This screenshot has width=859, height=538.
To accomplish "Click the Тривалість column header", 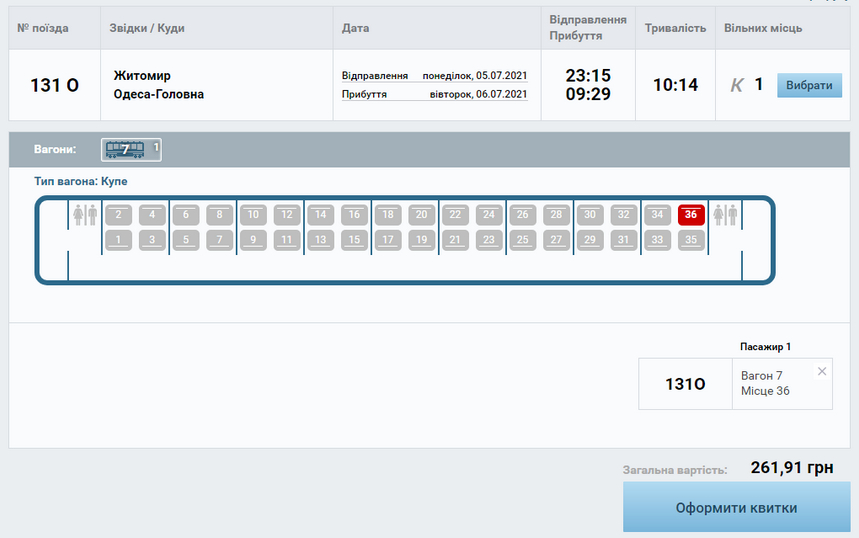I will tap(675, 28).
